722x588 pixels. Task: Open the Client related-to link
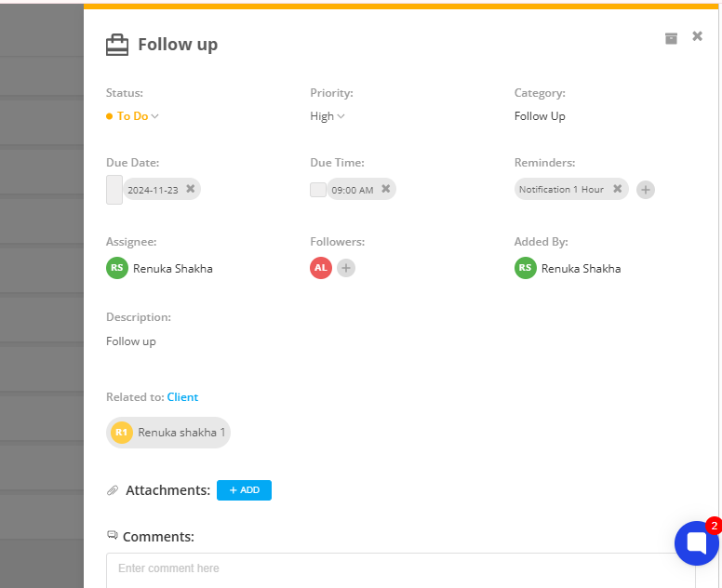click(182, 397)
